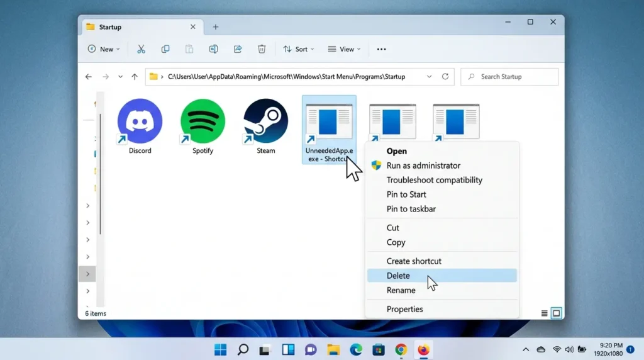Click the Copy icon in toolbar
The image size is (644, 360).
click(x=165, y=49)
